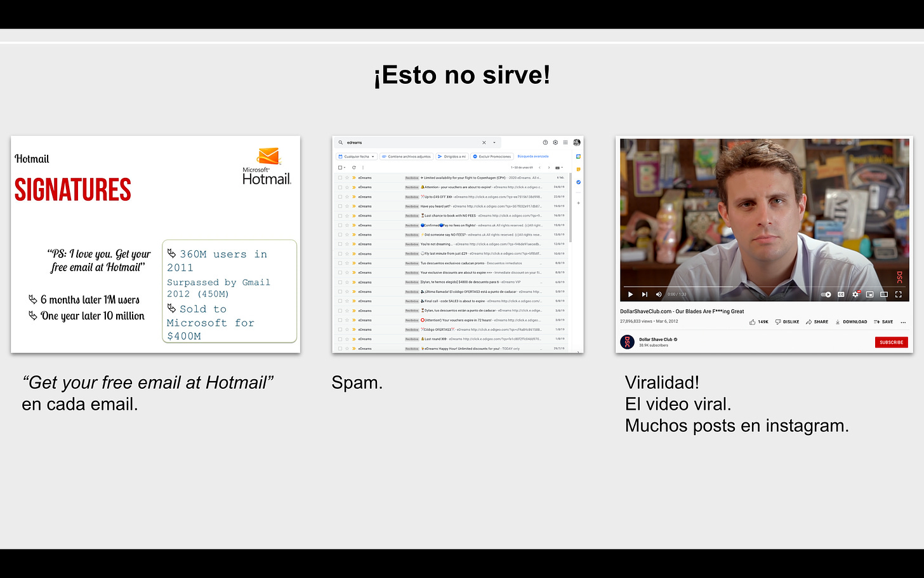Tick the checkbox for the 'Limited availability' Copenhagen email

click(340, 178)
